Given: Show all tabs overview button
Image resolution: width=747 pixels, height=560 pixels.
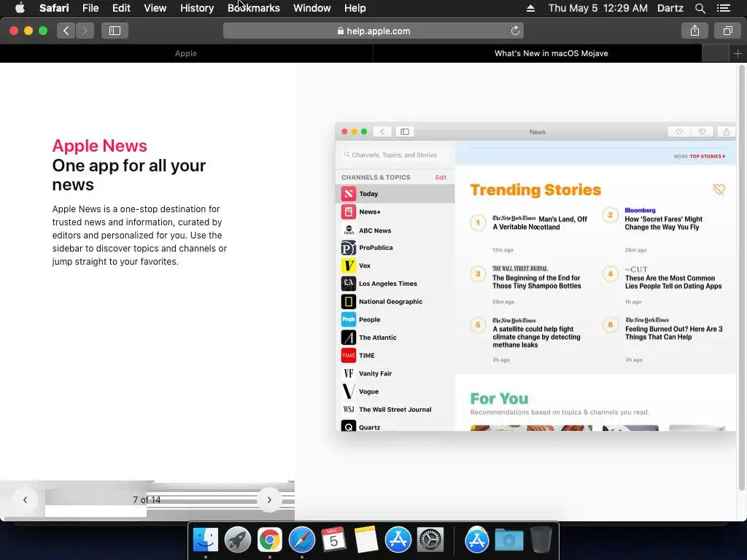Looking at the screenshot, I should click(x=727, y=31).
